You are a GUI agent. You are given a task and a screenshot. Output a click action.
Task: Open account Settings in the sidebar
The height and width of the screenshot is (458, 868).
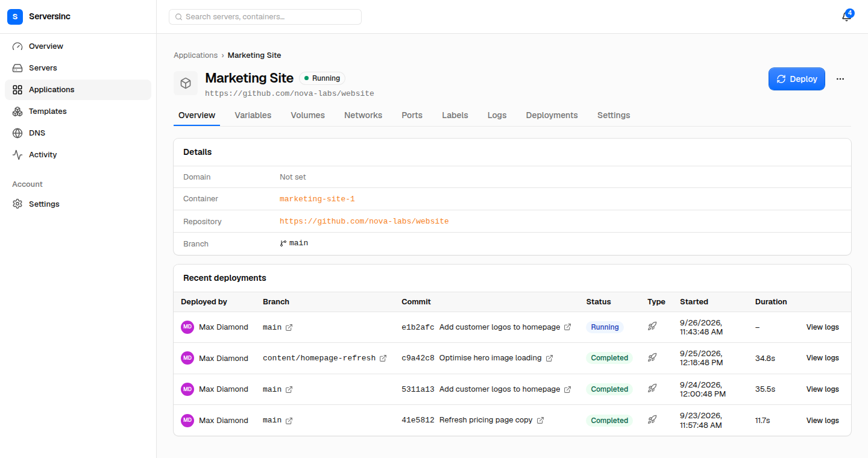click(78, 204)
